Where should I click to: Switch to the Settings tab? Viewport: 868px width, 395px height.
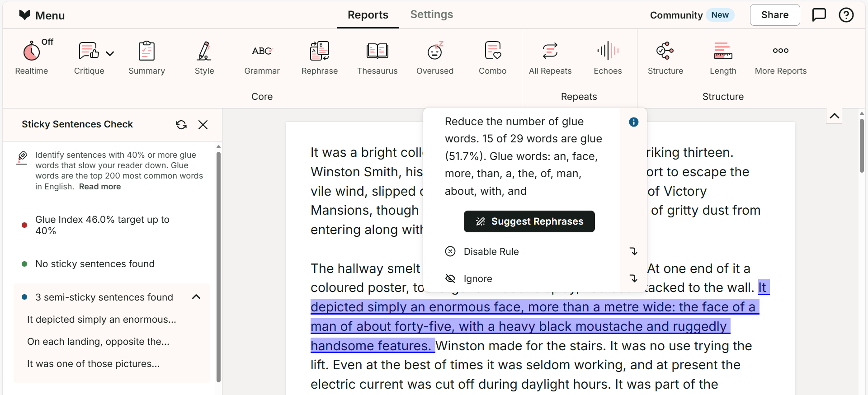431,14
